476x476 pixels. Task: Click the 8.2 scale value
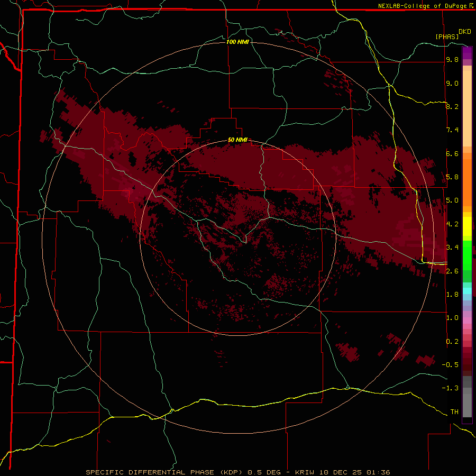[452, 106]
